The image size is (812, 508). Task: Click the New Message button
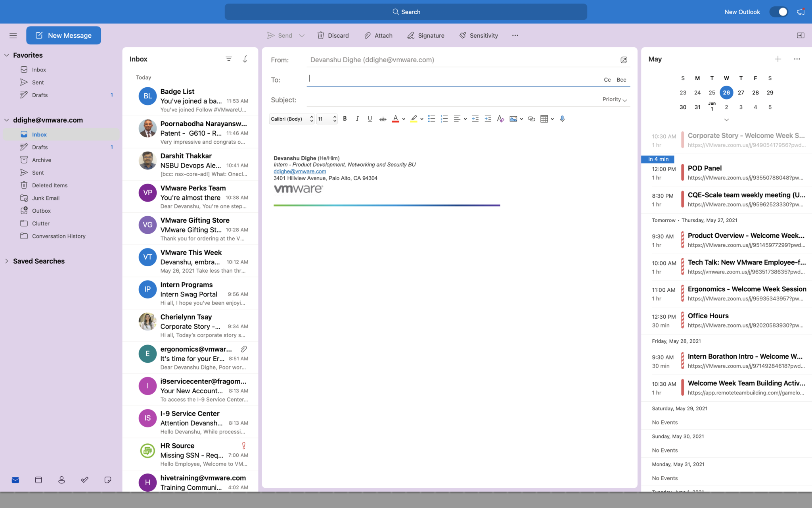[63, 35]
